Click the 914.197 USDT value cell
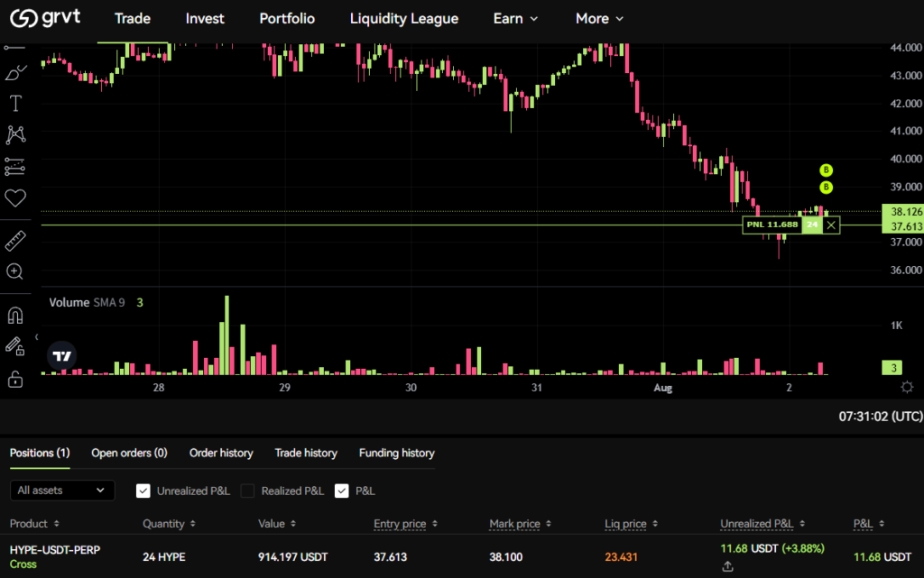The height and width of the screenshot is (578, 924). 293,557
